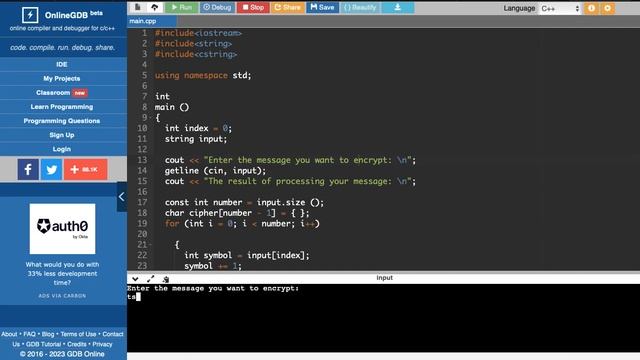The height and width of the screenshot is (360, 640).
Task: Click the OnlineGDB lightning logo
Action: [x=30, y=15]
